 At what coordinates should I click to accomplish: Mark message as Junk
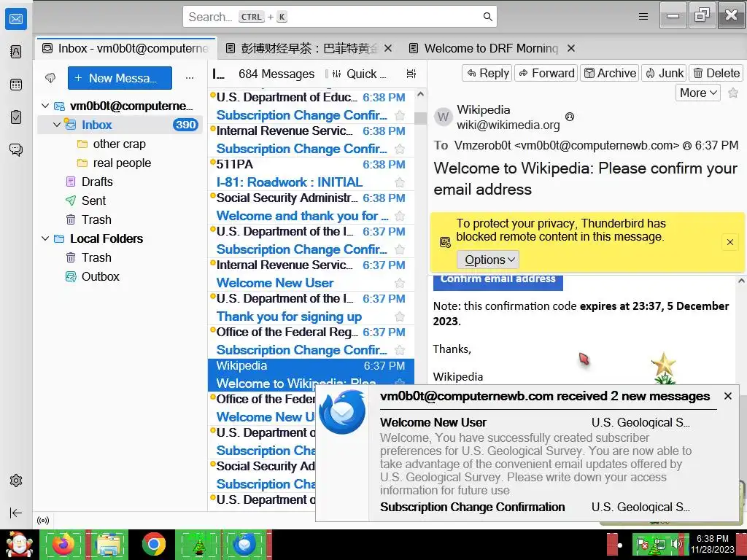click(664, 74)
